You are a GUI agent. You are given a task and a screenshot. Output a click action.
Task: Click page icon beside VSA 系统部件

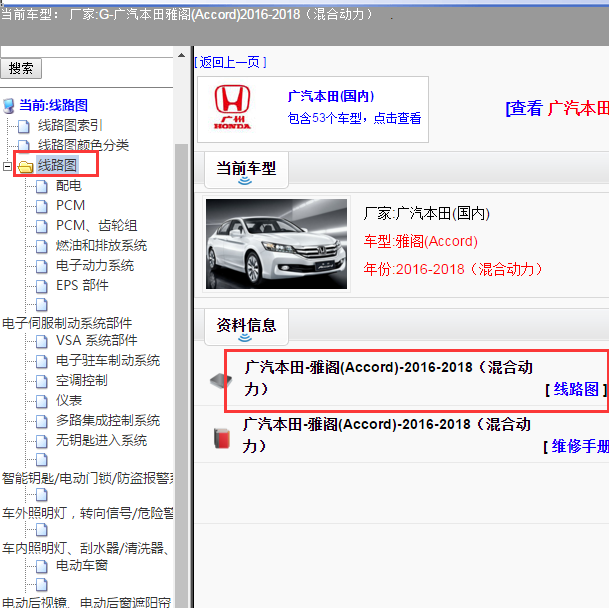[42, 341]
